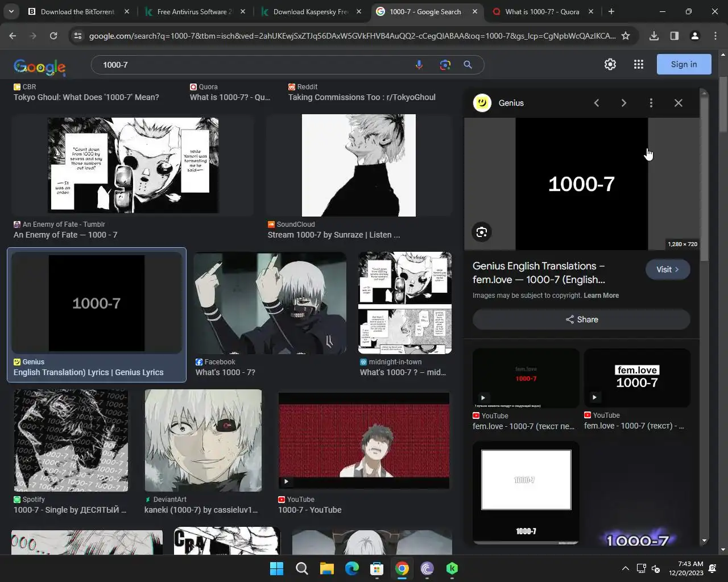Show the next image in preview panel
The image size is (728, 582).
pyautogui.click(x=624, y=103)
